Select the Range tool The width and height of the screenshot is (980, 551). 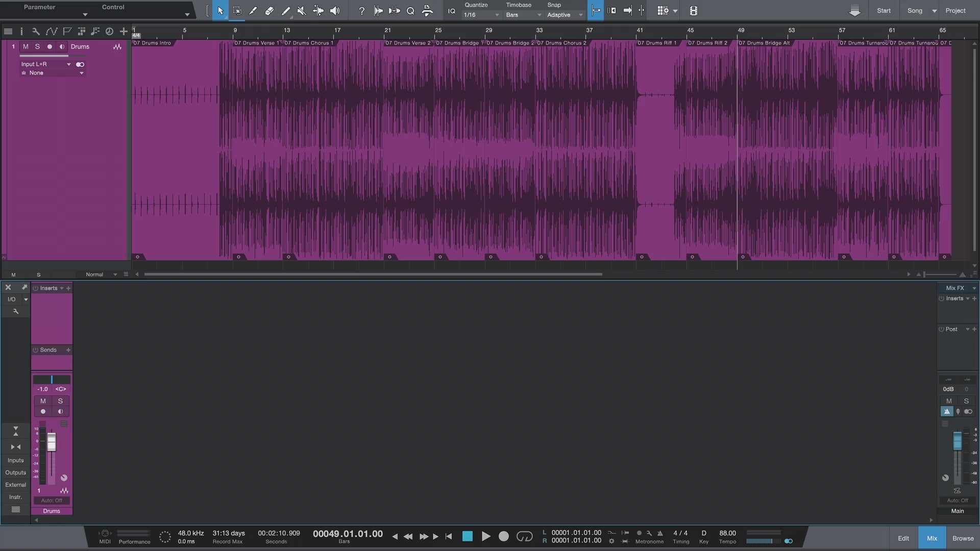point(237,11)
